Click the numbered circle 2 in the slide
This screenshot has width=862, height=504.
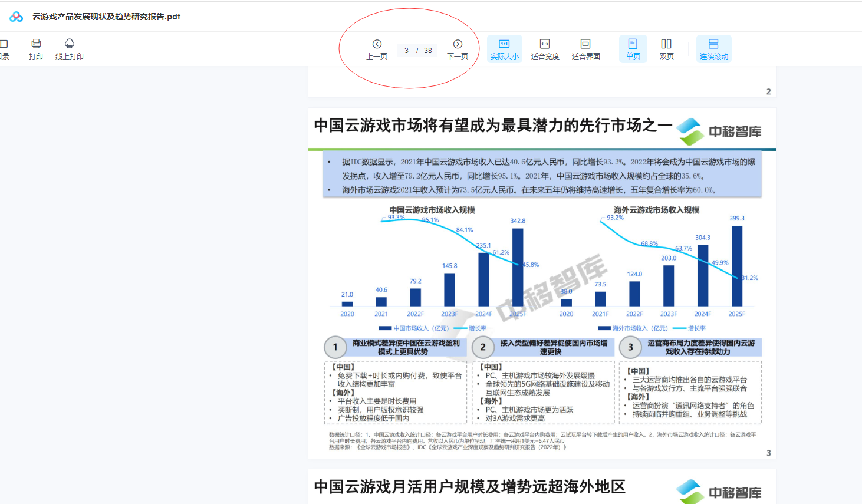(483, 347)
